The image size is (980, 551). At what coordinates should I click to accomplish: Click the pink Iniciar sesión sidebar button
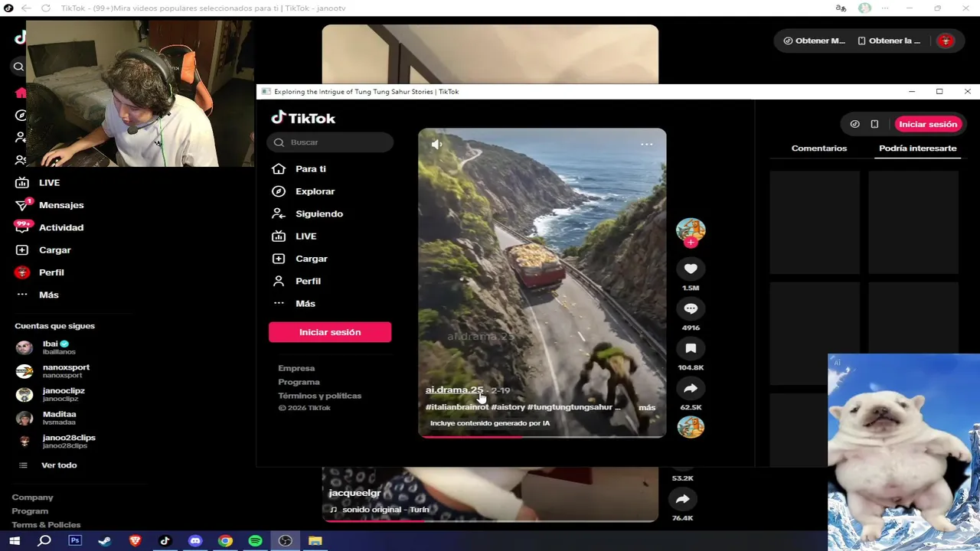tap(330, 332)
